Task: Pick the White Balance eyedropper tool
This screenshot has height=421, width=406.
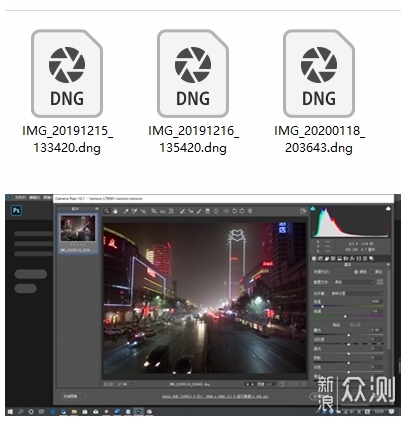Action: pos(126,211)
